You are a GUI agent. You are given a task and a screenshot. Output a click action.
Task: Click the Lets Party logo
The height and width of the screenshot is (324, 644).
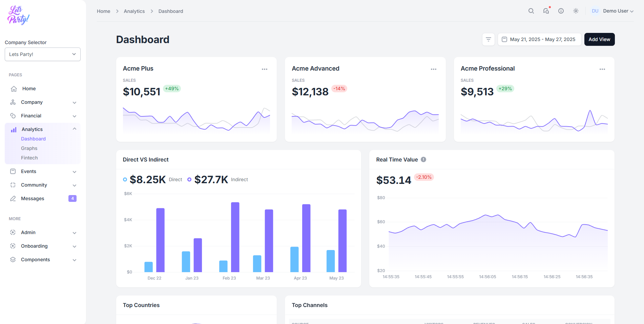coord(18,15)
